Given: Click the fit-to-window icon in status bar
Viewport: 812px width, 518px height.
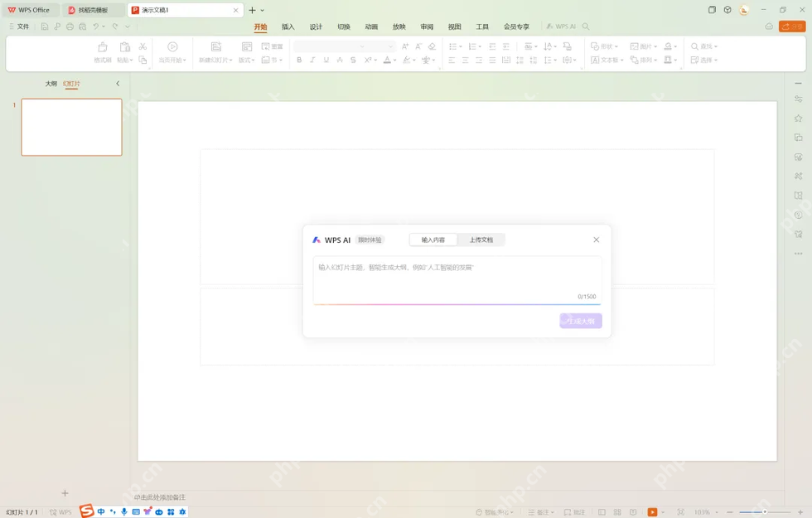Looking at the screenshot, I should coord(680,512).
